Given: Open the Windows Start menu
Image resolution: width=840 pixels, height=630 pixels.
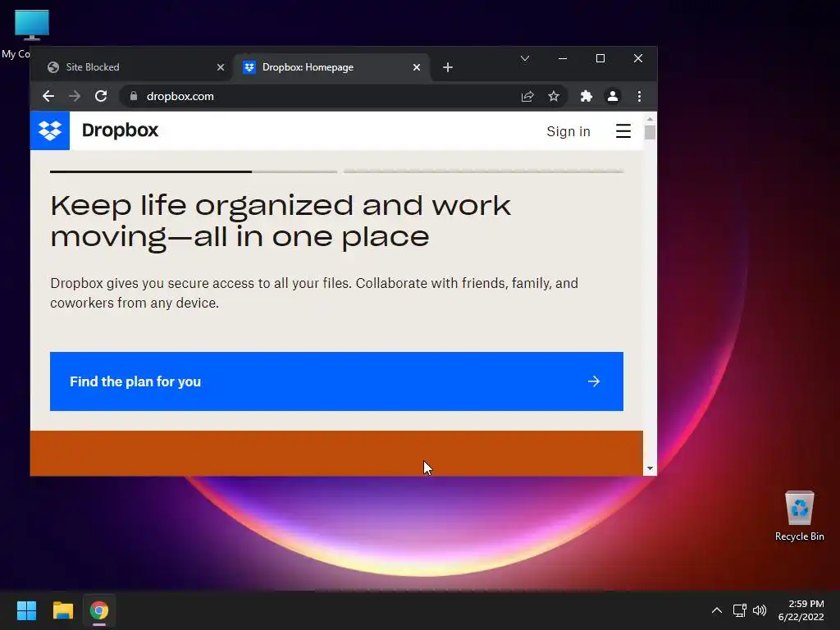Looking at the screenshot, I should 26,610.
